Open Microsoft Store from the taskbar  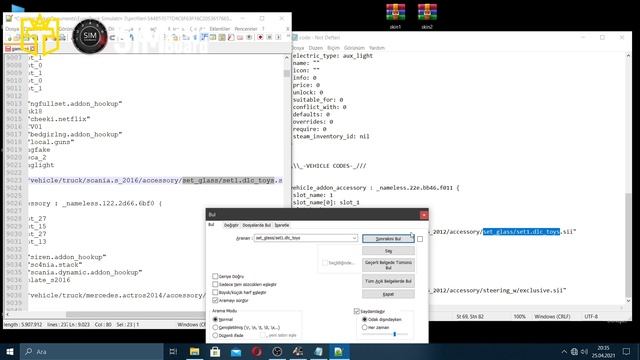[215, 351]
